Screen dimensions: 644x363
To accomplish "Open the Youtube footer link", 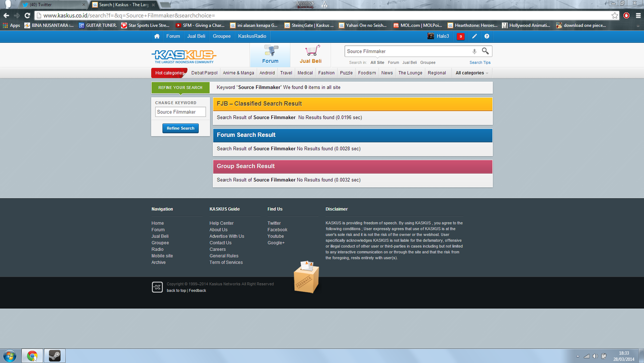I will click(x=276, y=236).
